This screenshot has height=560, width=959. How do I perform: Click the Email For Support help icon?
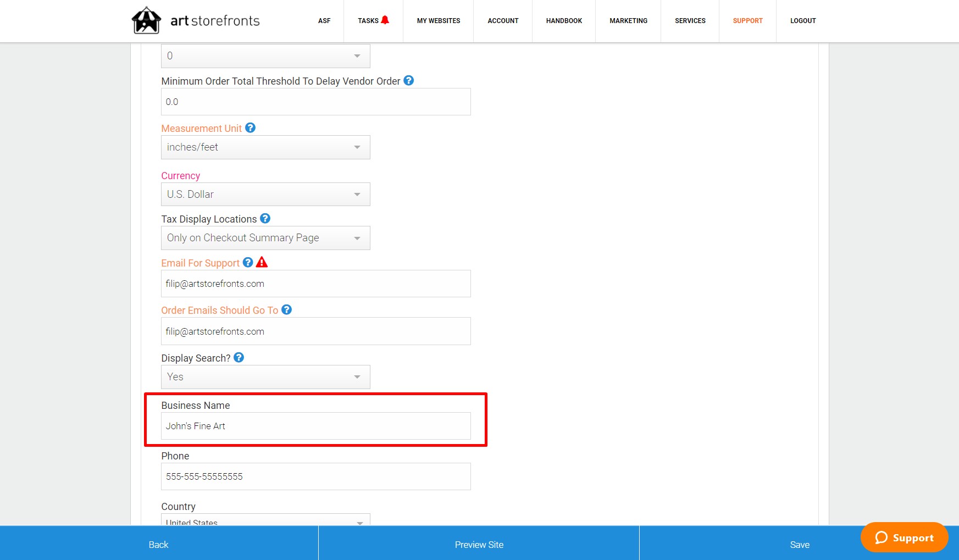coord(247,263)
